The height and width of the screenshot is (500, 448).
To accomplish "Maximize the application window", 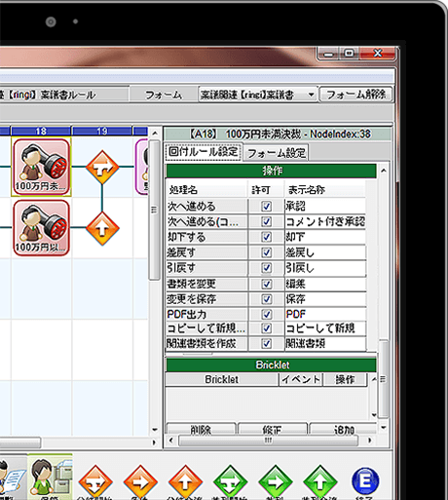I will point(350,53).
